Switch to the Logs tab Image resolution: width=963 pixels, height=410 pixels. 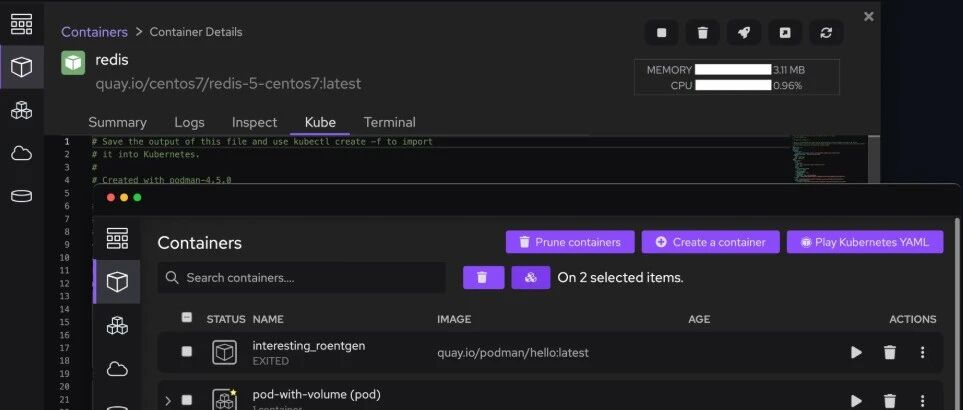189,122
